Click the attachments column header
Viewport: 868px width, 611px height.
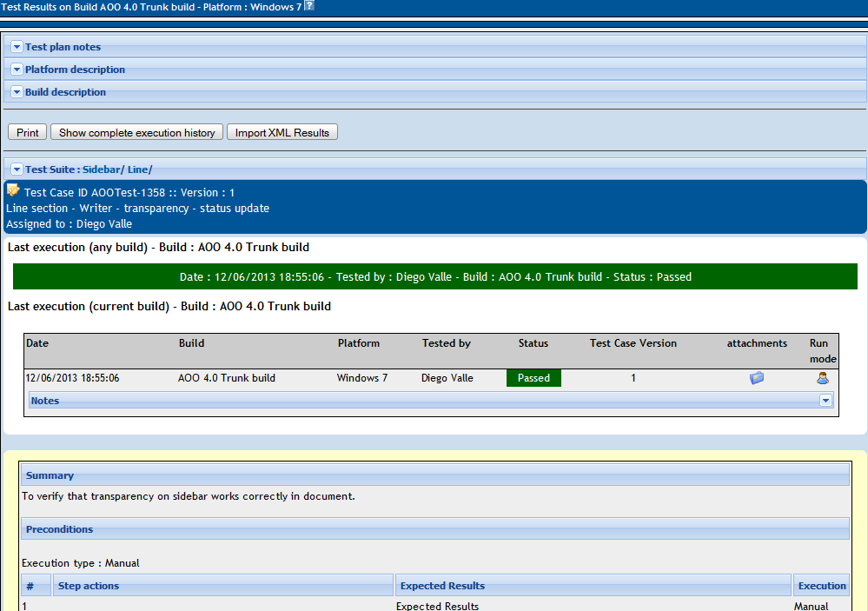[x=757, y=343]
